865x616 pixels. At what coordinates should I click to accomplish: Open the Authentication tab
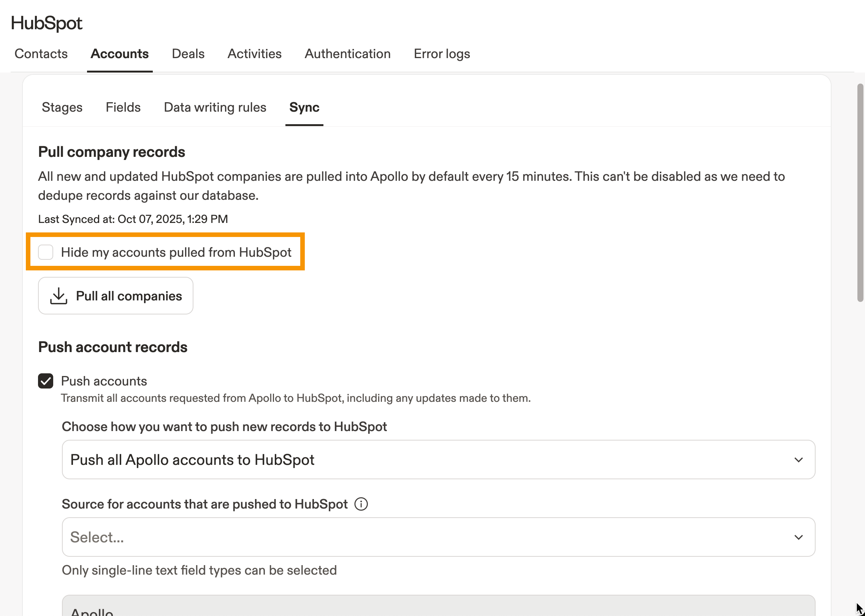click(x=347, y=54)
